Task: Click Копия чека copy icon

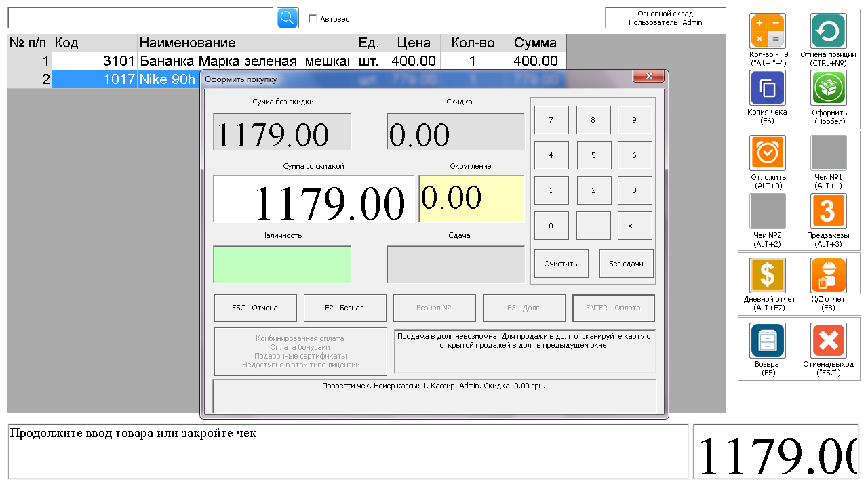Action: [x=767, y=88]
